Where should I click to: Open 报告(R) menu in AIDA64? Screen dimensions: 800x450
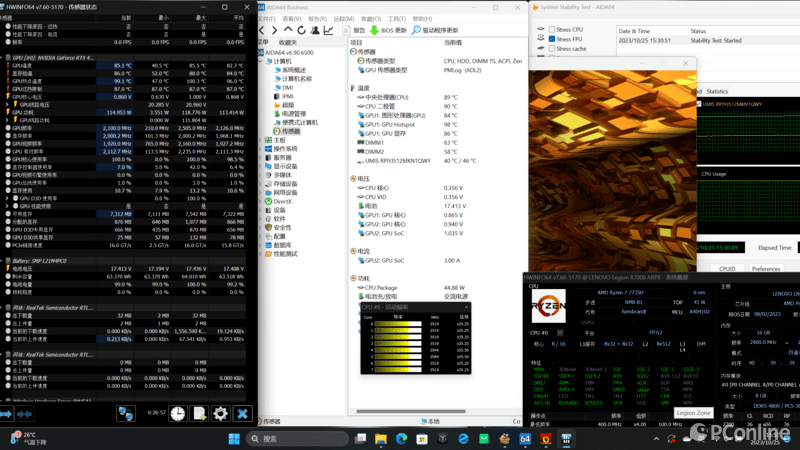(317, 19)
